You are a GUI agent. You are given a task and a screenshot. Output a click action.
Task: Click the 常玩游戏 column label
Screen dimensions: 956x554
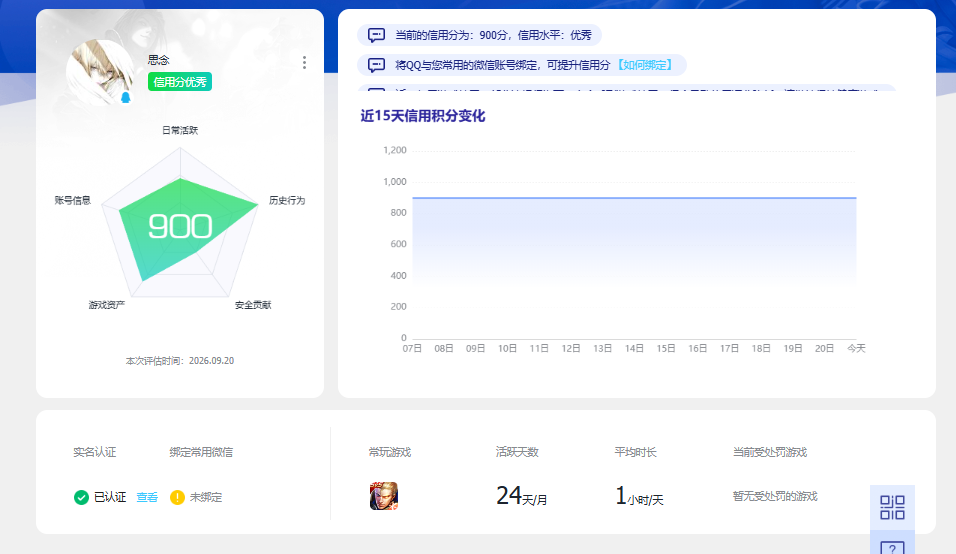390,452
